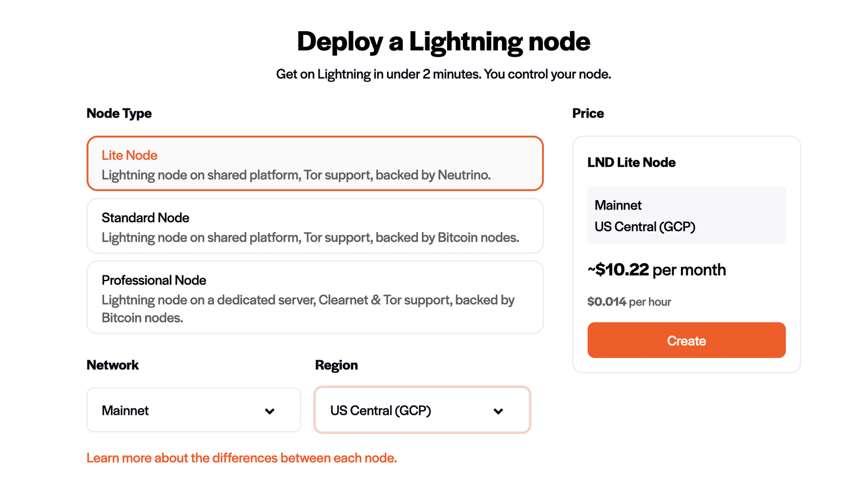868x499 pixels.
Task: Click the Deploy a Lightning node heading
Action: [x=444, y=41]
